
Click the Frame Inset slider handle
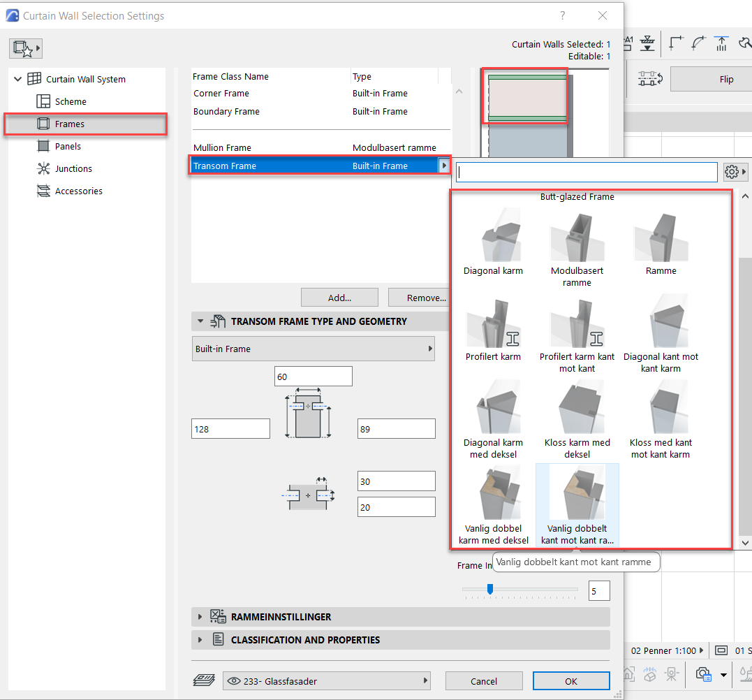(x=490, y=589)
